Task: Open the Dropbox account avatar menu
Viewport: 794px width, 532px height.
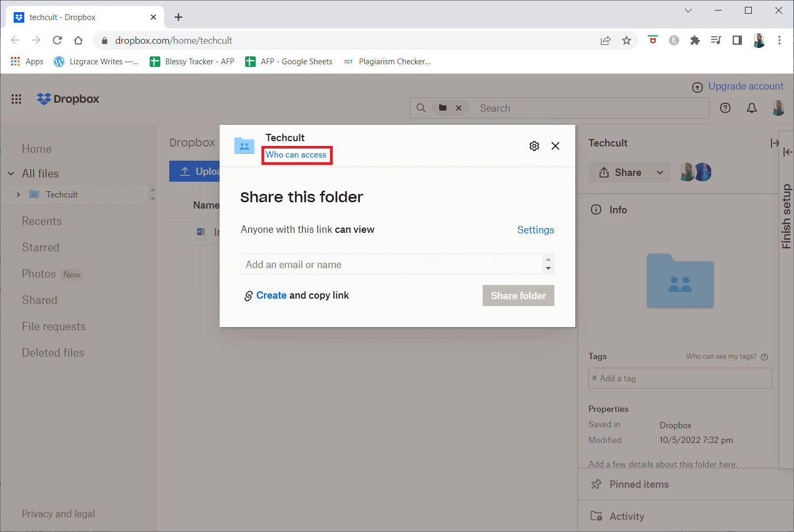Action: click(778, 108)
